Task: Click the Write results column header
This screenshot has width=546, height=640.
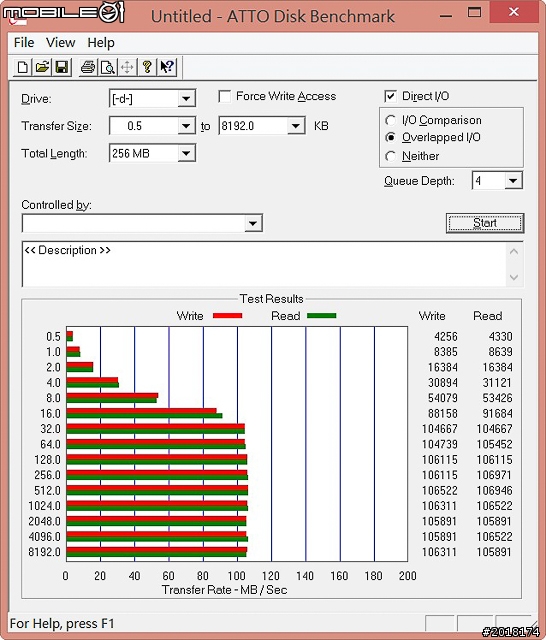Action: (x=432, y=316)
